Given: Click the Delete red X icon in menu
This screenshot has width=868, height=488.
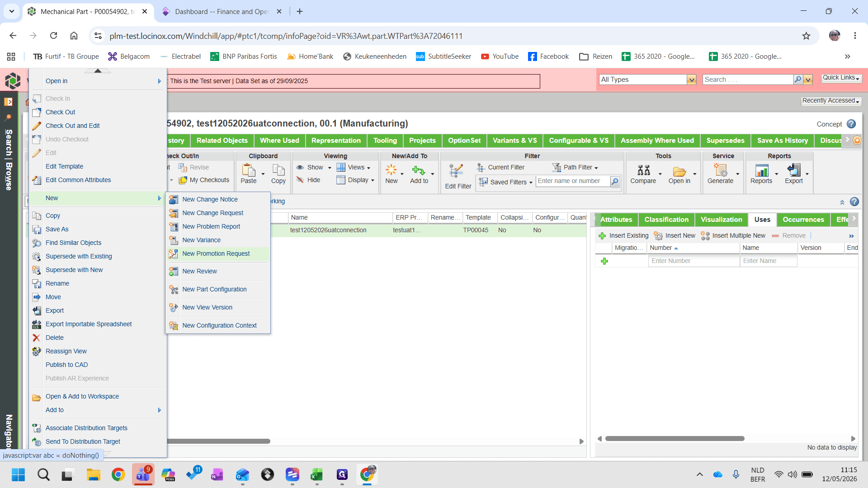Looking at the screenshot, I should pos(37,338).
